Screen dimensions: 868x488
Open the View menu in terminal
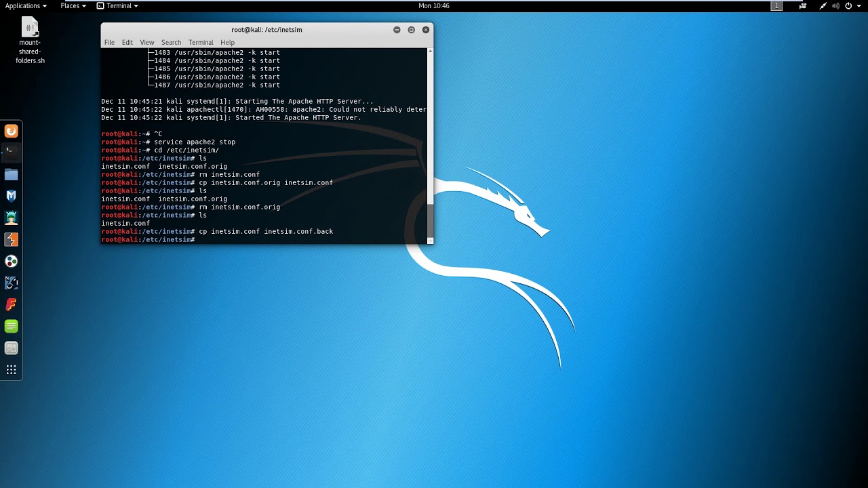pos(146,42)
